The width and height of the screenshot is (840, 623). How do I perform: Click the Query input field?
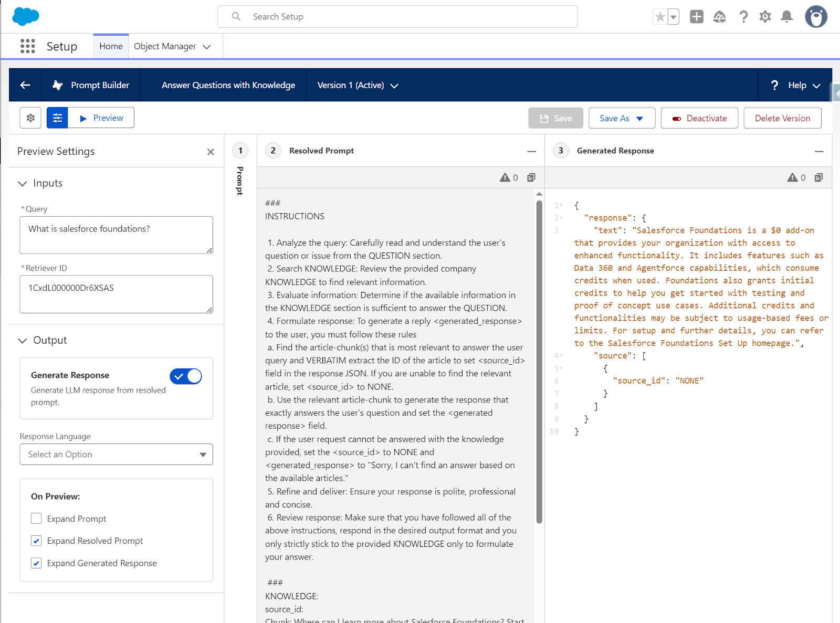116,235
